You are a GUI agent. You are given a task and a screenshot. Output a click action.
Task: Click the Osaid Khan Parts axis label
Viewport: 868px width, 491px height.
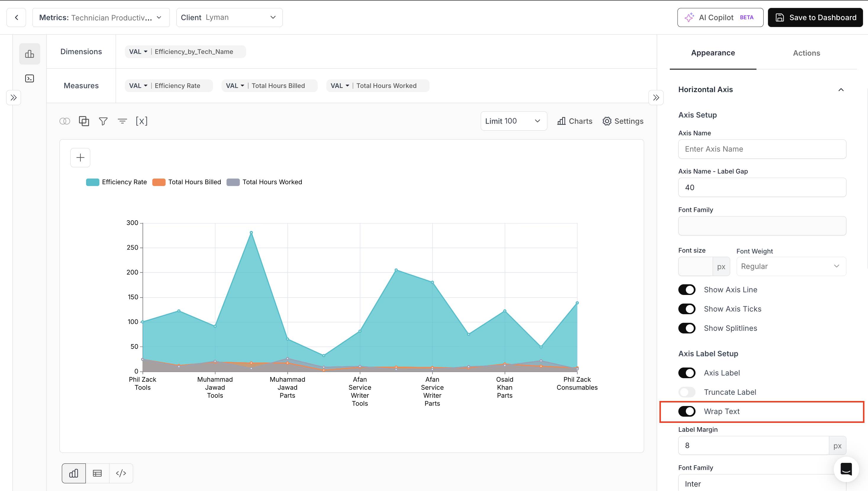click(x=504, y=387)
